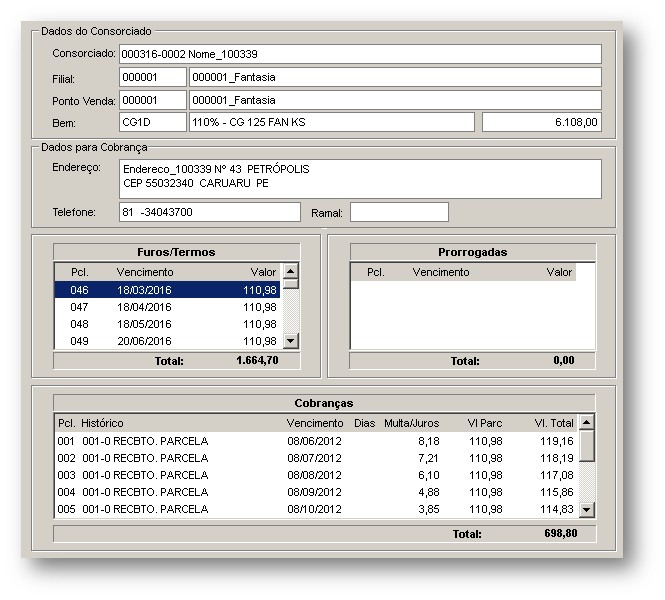Click multa/juros value 7,21

(428, 458)
